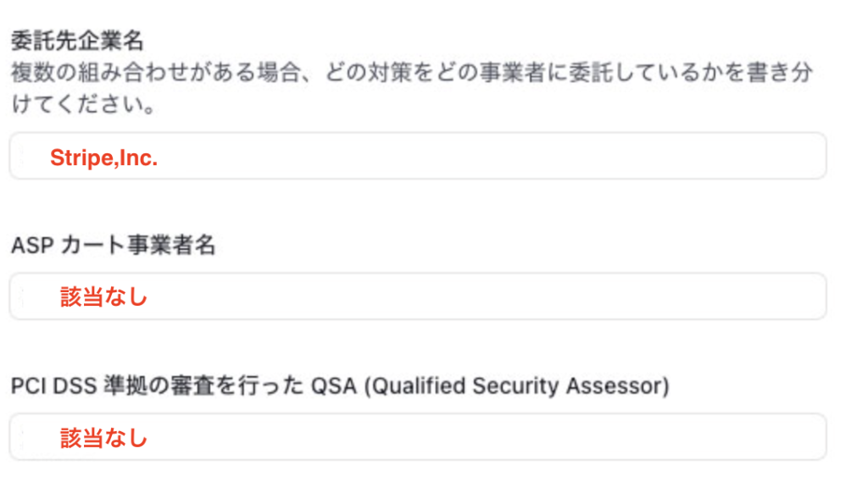The height and width of the screenshot is (487, 868).
Task: Click the 委託先企業名 field label
Action: pos(77,42)
